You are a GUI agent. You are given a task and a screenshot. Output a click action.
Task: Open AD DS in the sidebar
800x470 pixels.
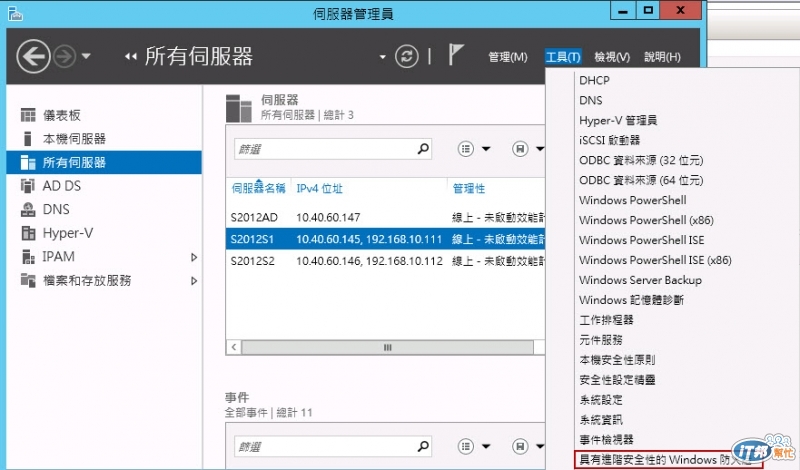[62, 186]
